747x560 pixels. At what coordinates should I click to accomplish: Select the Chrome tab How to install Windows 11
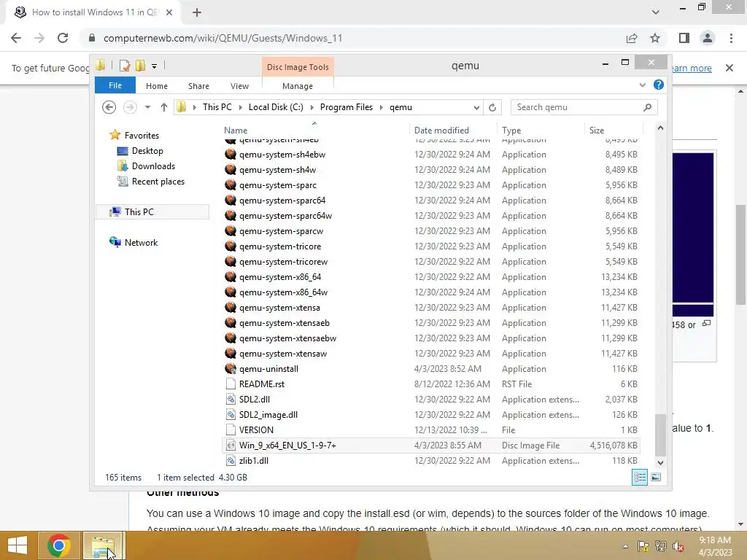pos(94,12)
